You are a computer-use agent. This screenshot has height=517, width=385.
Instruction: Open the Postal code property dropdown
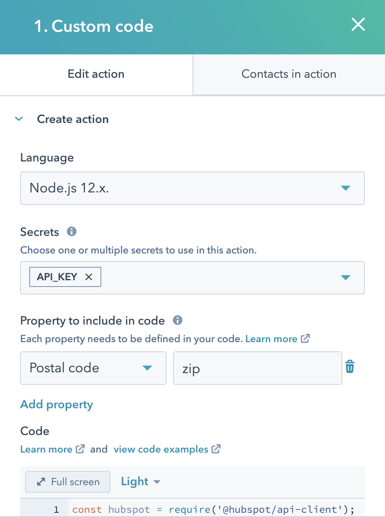pos(93,368)
